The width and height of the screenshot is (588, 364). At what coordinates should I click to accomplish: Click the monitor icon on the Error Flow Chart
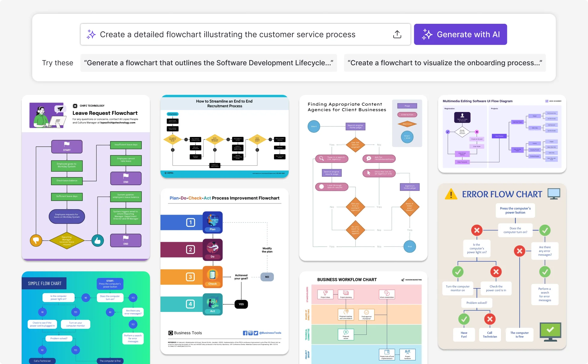click(x=554, y=194)
